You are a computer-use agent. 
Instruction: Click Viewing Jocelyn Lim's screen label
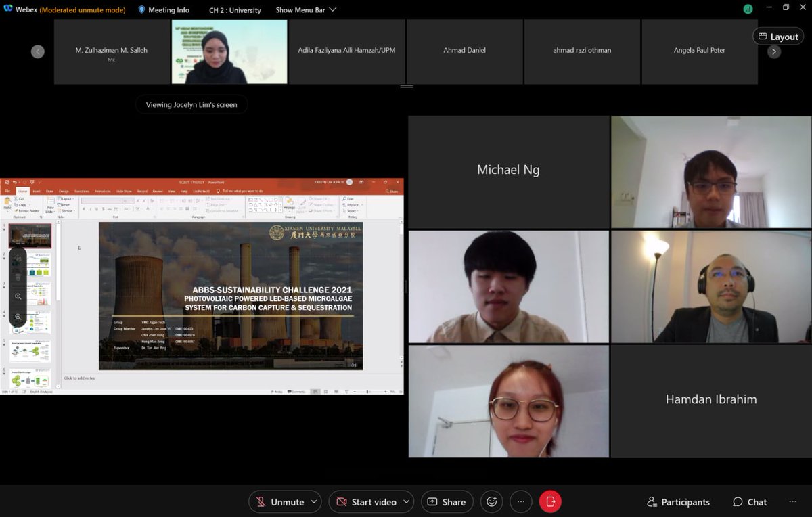pyautogui.click(x=191, y=105)
